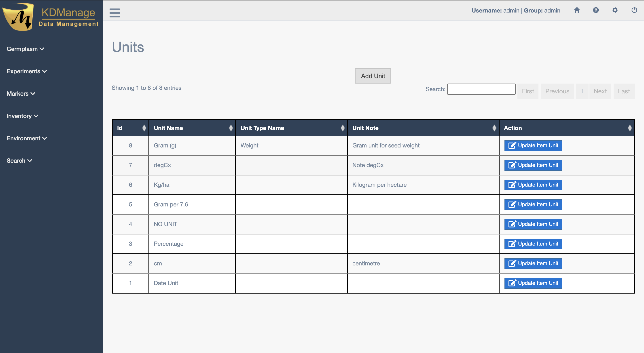The image size is (644, 353).
Task: Sort by Unit Name column arrows
Action: pyautogui.click(x=231, y=128)
